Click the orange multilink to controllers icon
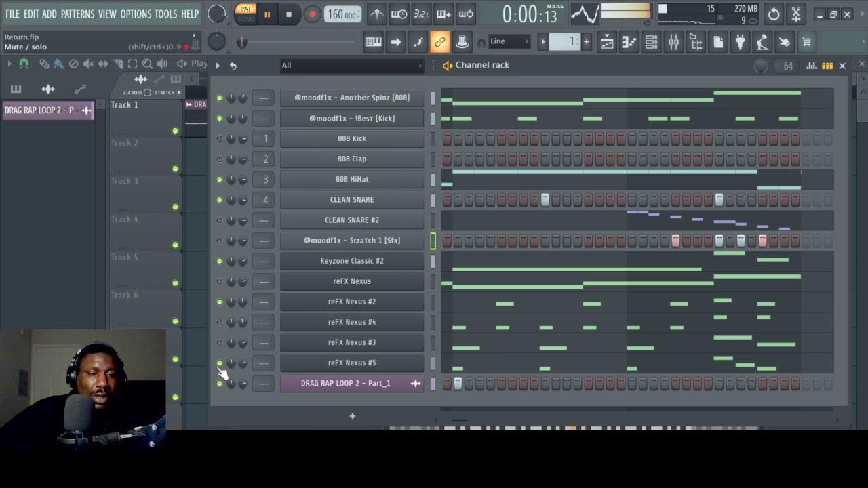Screen dimensions: 868x488 click(x=440, y=42)
